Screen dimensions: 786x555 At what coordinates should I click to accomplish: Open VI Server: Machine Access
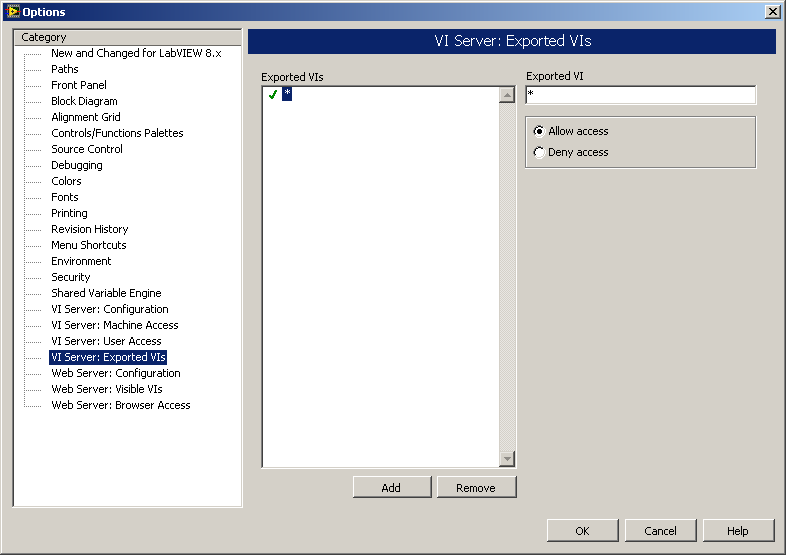click(115, 326)
